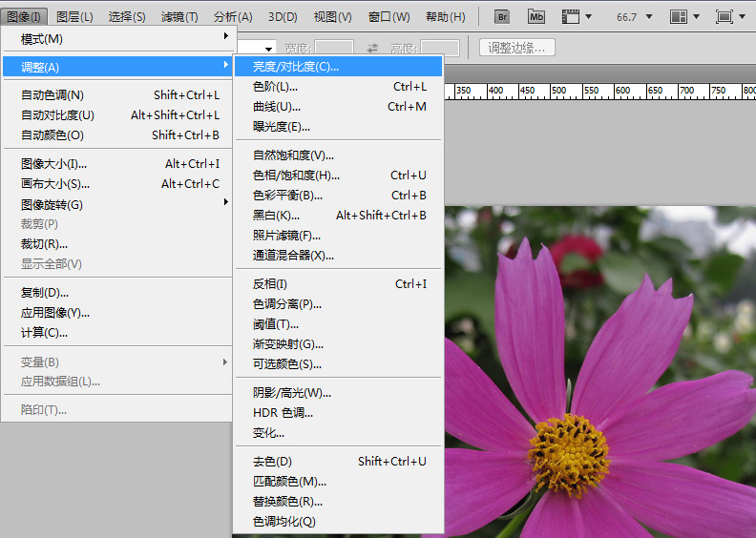Open the 窗口(W) menu in menu bar
This screenshot has height=538, width=756.
click(x=388, y=17)
